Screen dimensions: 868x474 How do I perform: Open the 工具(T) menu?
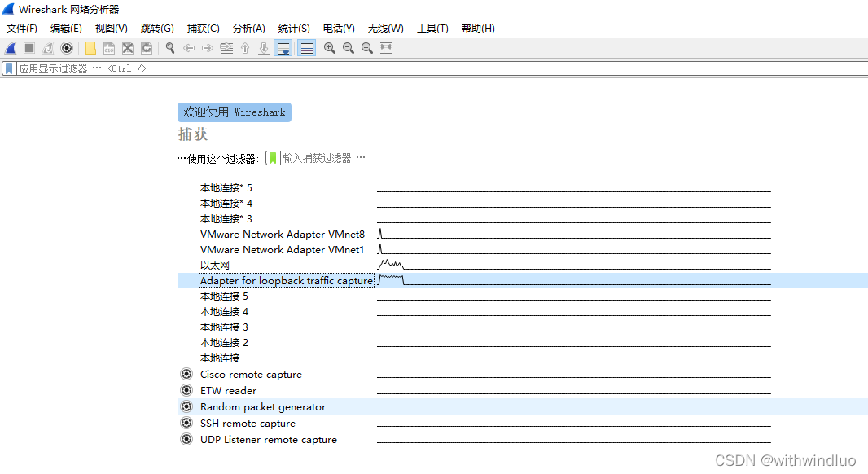point(432,29)
